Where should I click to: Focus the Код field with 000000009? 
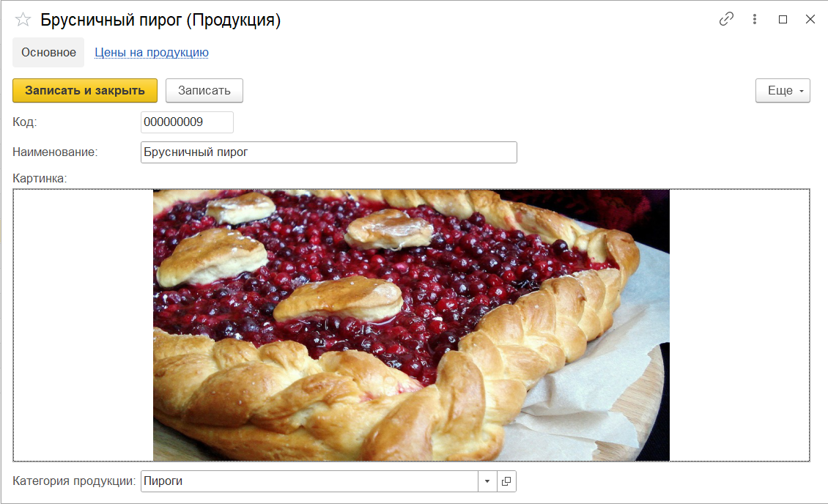click(187, 122)
